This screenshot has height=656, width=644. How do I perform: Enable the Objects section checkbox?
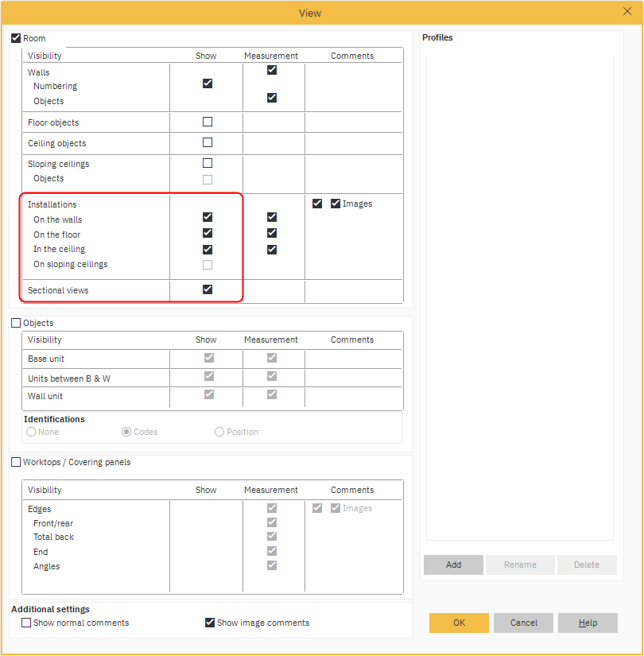point(16,323)
